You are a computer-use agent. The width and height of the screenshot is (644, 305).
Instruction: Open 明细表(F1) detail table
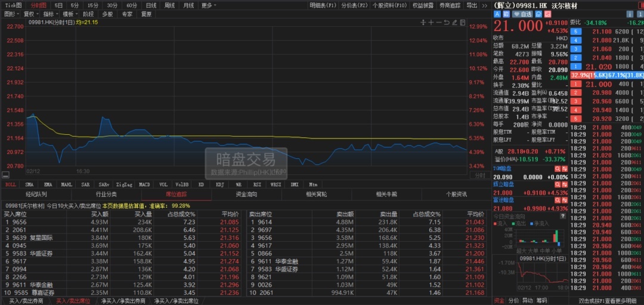point(323,5)
